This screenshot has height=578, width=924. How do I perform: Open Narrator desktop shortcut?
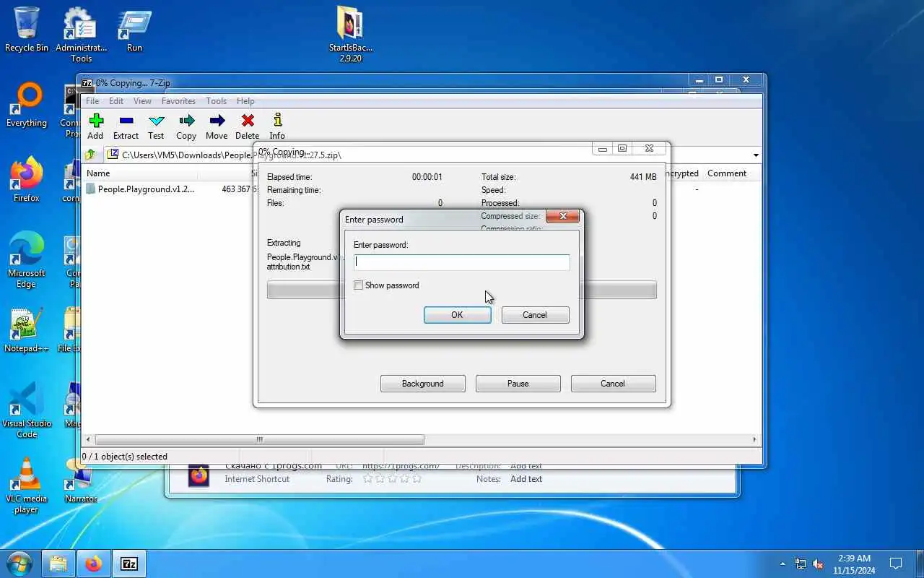pyautogui.click(x=81, y=481)
